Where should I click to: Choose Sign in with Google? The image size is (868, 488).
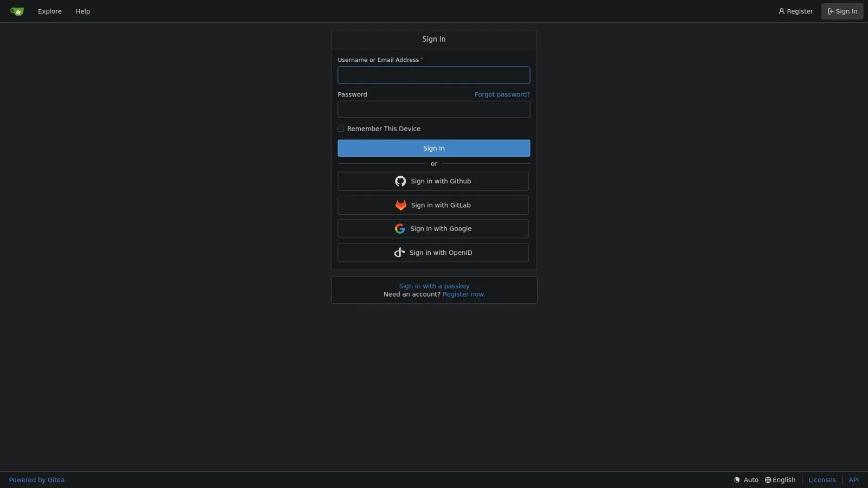433,229
